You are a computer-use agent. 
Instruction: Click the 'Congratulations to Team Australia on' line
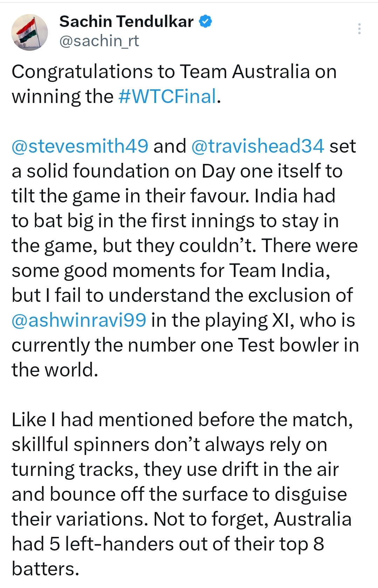(x=174, y=72)
